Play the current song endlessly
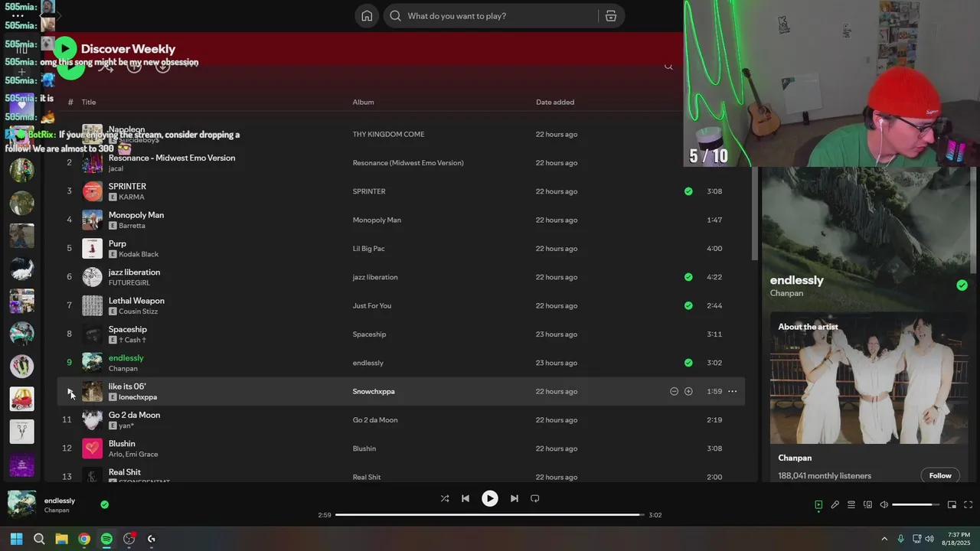This screenshot has width=980, height=551. coord(490,498)
